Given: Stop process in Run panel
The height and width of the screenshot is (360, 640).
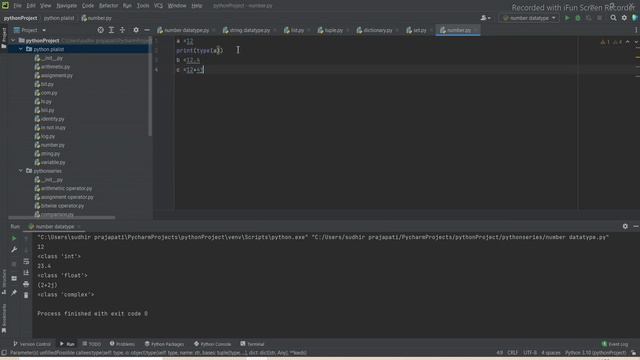Looking at the screenshot, I should pos(14,264).
